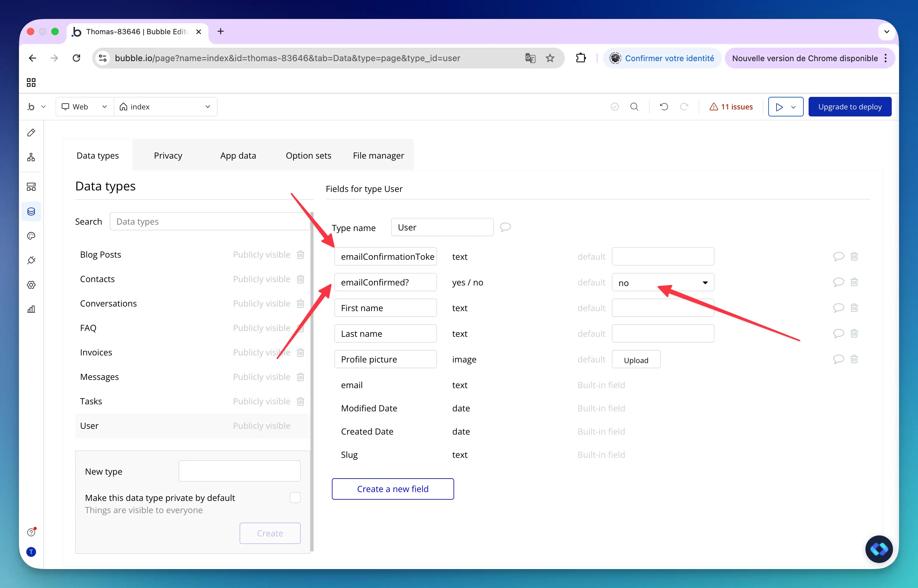Click the preview play button
The image size is (918, 588).
(x=779, y=107)
